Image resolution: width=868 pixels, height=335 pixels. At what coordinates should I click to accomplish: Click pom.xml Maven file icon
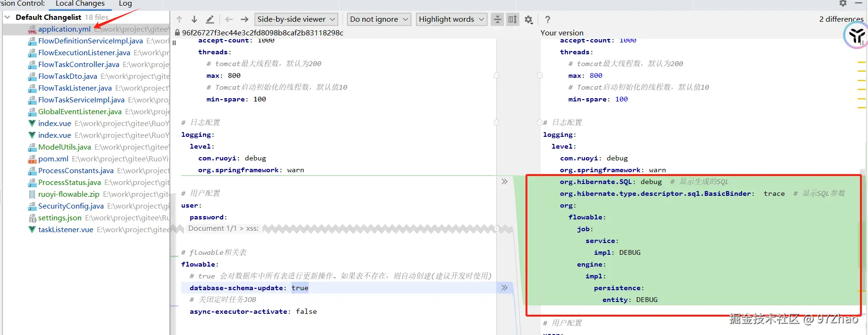coord(32,159)
